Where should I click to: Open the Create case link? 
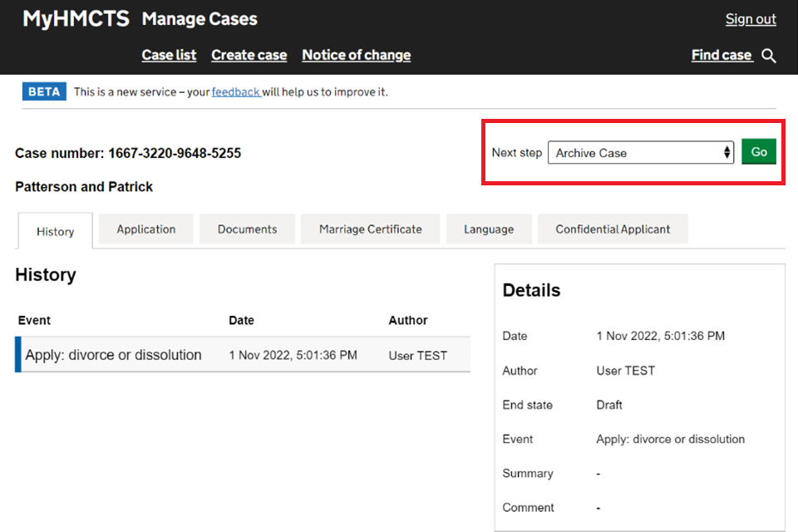[249, 55]
